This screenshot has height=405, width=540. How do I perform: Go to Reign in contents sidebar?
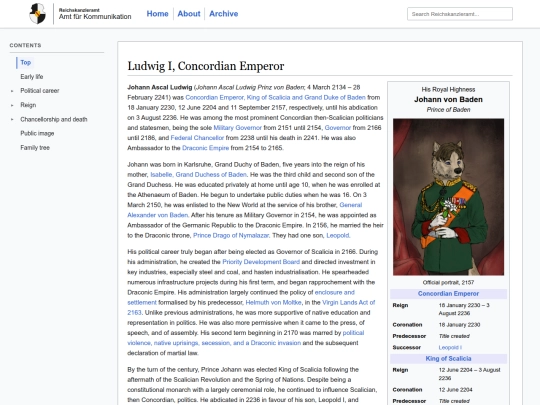click(x=28, y=105)
